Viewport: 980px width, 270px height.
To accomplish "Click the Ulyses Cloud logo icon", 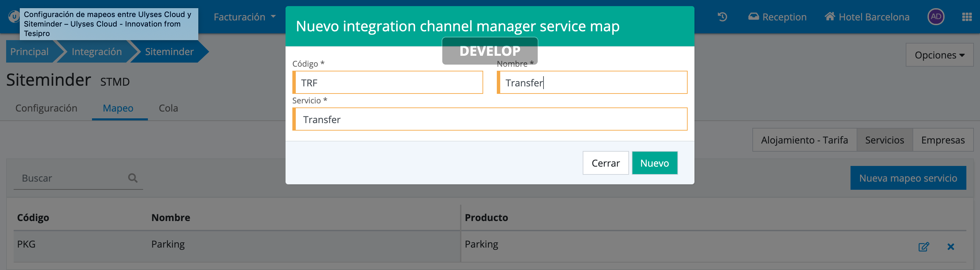I will [x=14, y=17].
